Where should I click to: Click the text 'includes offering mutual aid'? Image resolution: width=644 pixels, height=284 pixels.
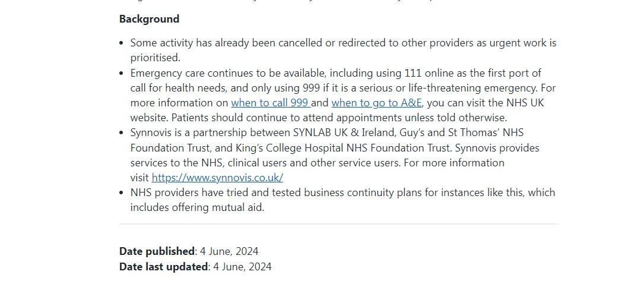197,207
